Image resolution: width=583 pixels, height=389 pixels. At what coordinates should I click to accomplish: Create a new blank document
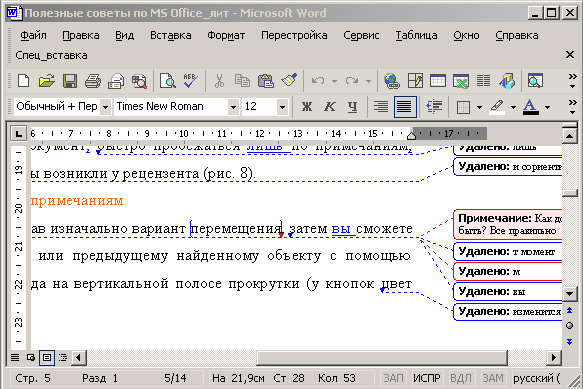click(24, 80)
